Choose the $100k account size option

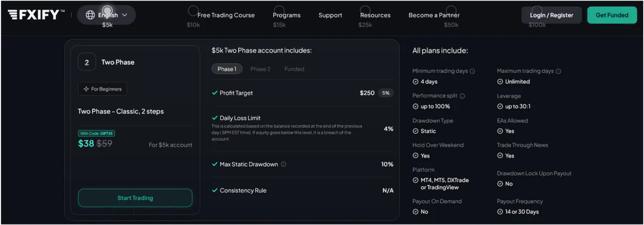click(537, 10)
